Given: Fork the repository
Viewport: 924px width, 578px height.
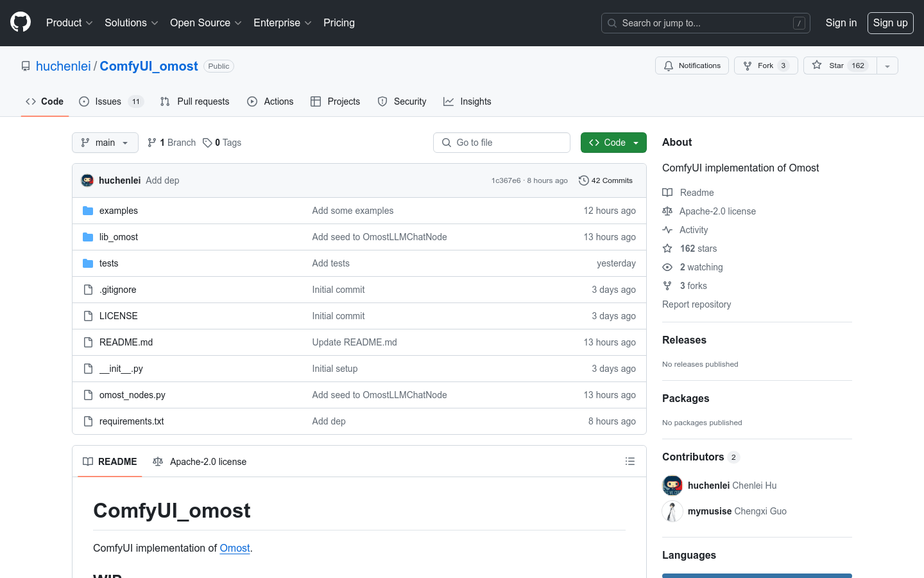Looking at the screenshot, I should click(x=766, y=66).
